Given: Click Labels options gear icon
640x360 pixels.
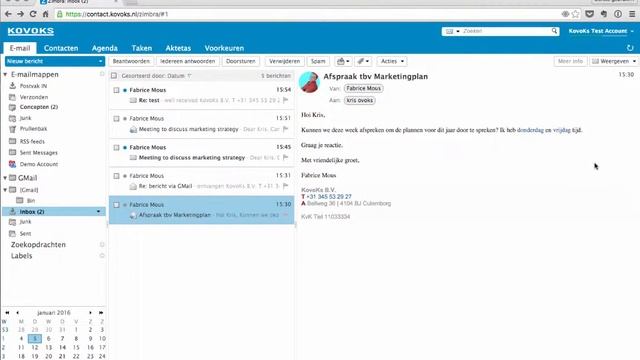Looking at the screenshot, I should 102,256.
